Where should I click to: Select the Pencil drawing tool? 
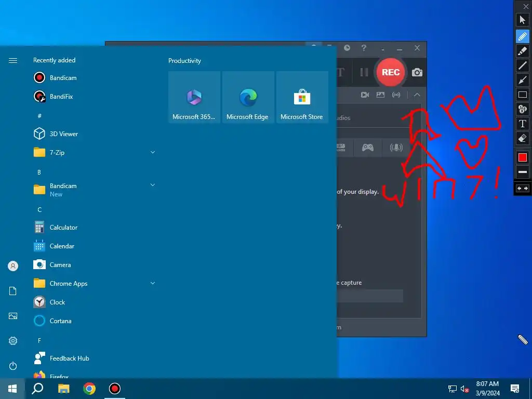[523, 36]
